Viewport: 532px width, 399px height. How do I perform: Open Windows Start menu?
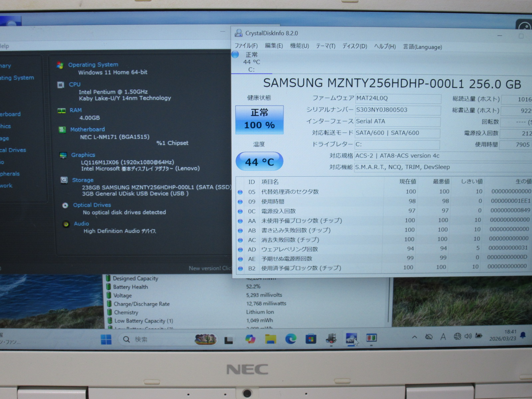tap(106, 339)
